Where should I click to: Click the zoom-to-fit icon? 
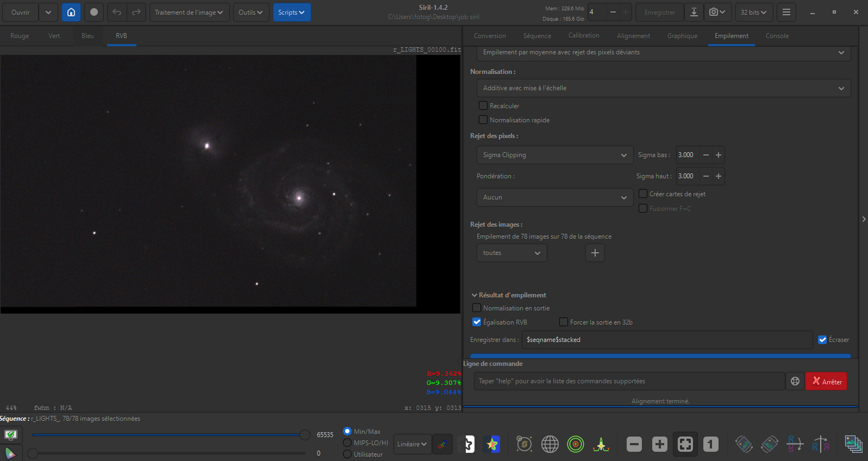685,444
